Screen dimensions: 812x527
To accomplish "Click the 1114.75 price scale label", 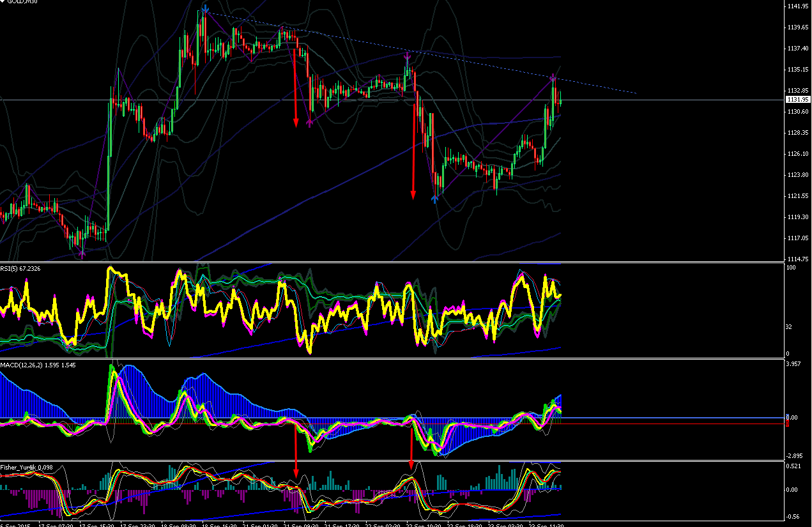I will [x=799, y=259].
